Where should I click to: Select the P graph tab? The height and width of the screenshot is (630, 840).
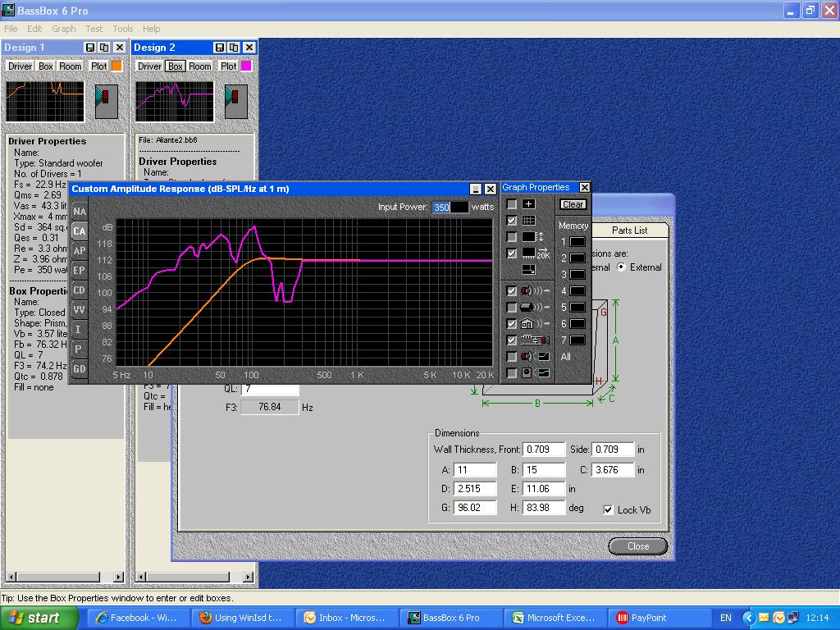[80, 349]
